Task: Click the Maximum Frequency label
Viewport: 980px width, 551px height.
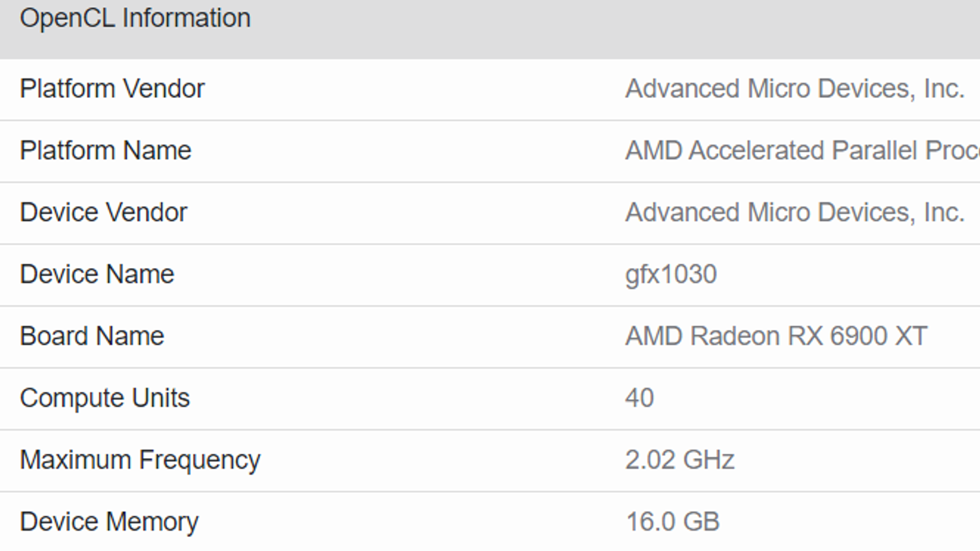Action: pyautogui.click(x=140, y=460)
